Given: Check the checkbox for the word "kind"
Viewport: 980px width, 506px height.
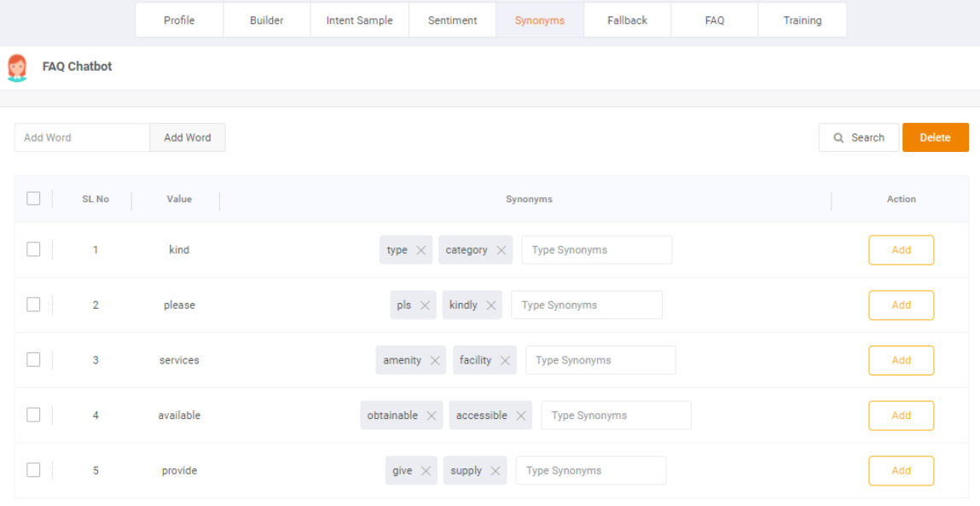Looking at the screenshot, I should (x=34, y=249).
